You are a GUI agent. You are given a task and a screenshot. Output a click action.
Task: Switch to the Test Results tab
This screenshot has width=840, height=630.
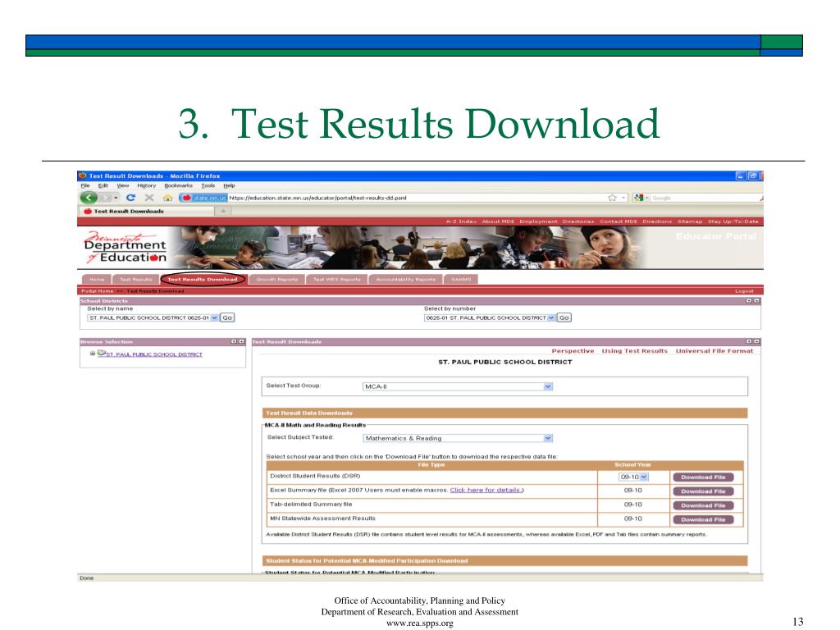[135, 279]
